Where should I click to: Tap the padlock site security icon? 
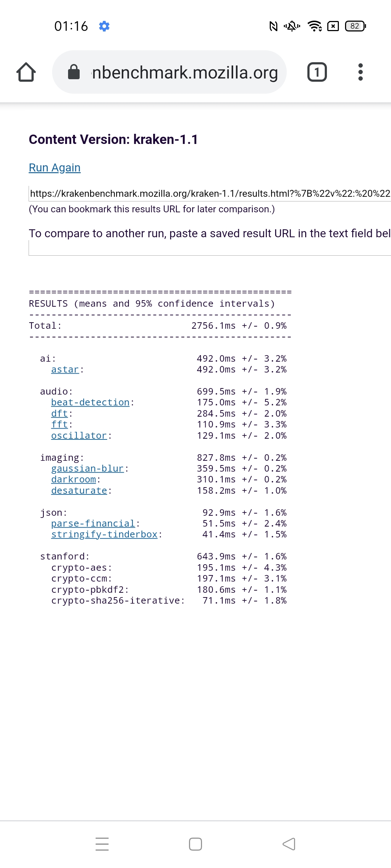[x=74, y=72]
